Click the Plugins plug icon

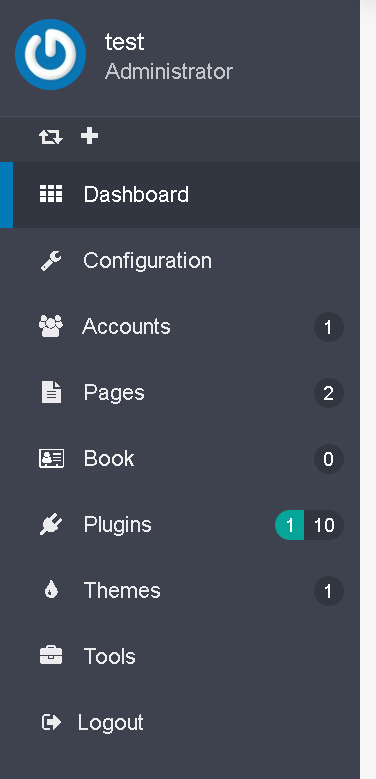[x=51, y=525]
